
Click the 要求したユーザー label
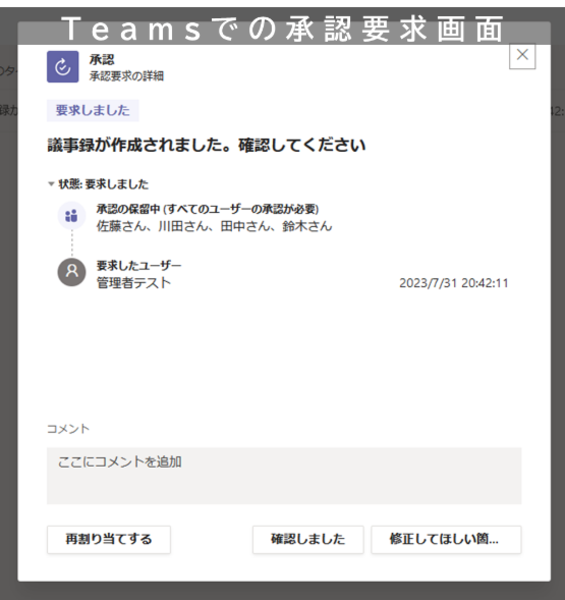[138, 265]
